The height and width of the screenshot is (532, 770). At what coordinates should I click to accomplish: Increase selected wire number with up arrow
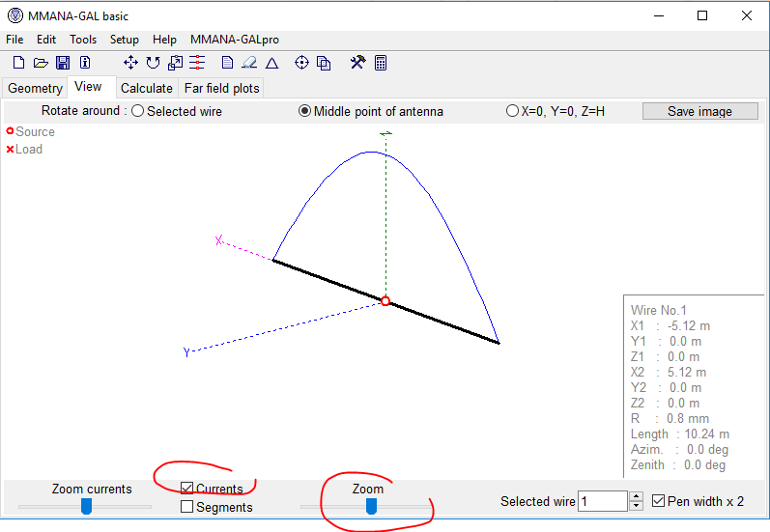pos(636,496)
